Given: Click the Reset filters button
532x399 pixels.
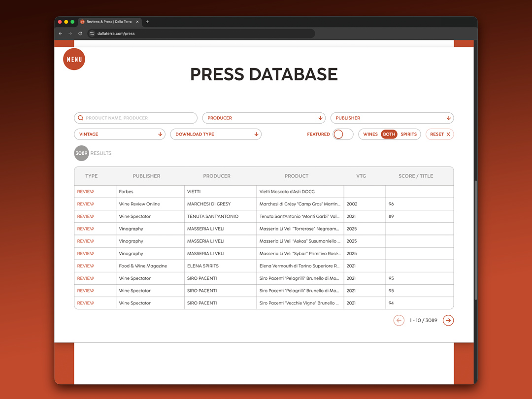Looking at the screenshot, I should click(x=440, y=134).
